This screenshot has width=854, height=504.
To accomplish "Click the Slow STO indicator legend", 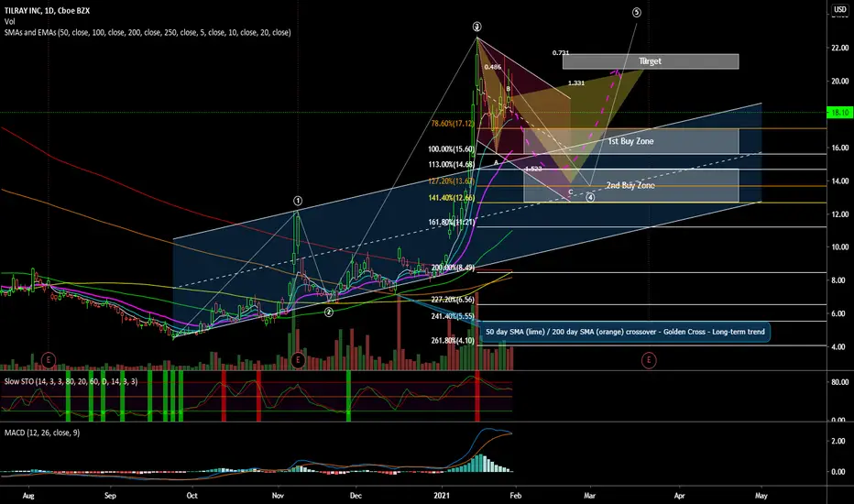I will pyautogui.click(x=71, y=381).
